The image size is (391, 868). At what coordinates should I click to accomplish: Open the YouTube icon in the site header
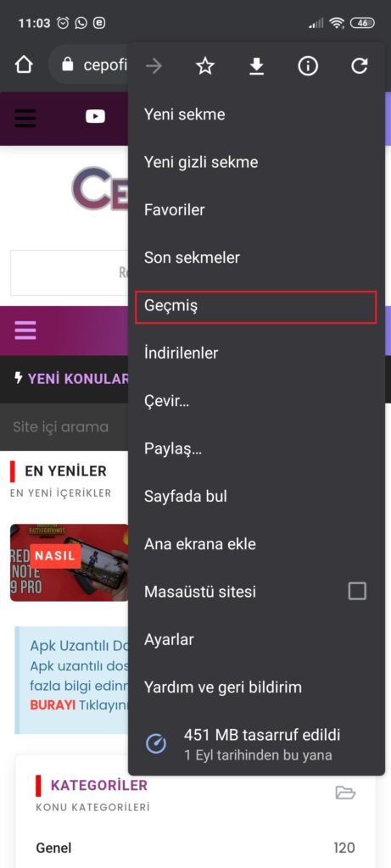(95, 116)
